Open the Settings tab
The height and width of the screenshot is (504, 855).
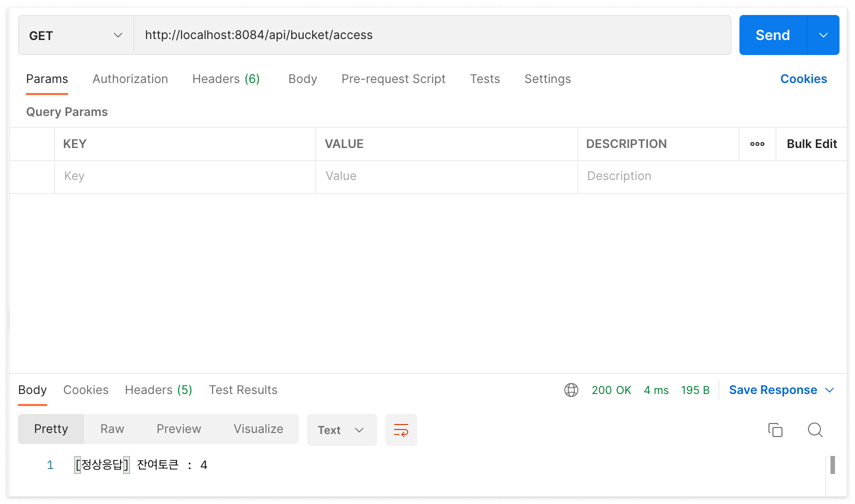click(547, 79)
